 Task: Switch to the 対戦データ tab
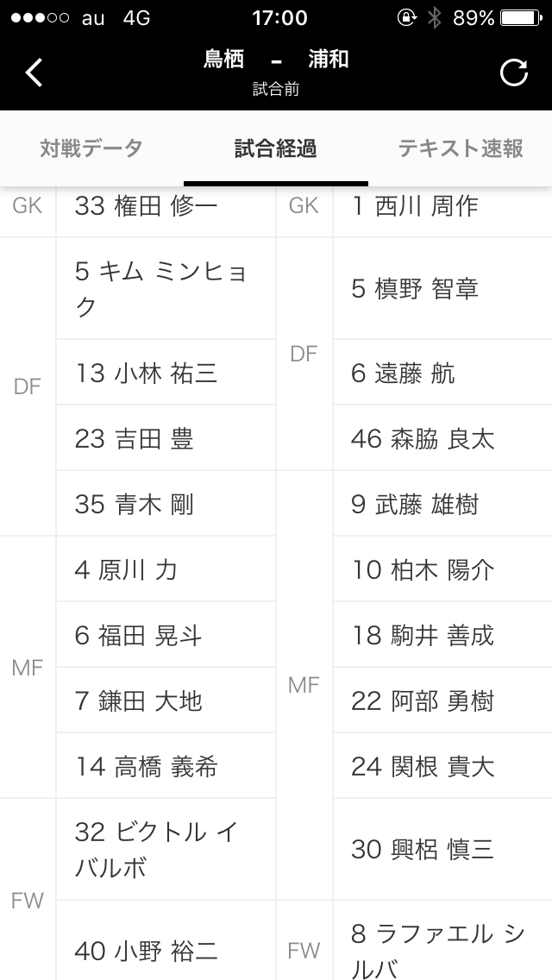(x=91, y=148)
